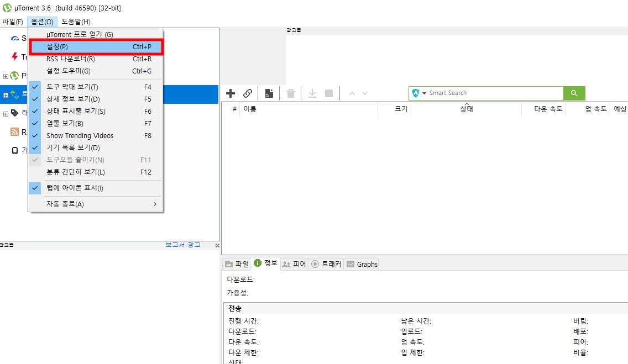Switch to the 피어 tab
628x364 pixels.
[294, 264]
